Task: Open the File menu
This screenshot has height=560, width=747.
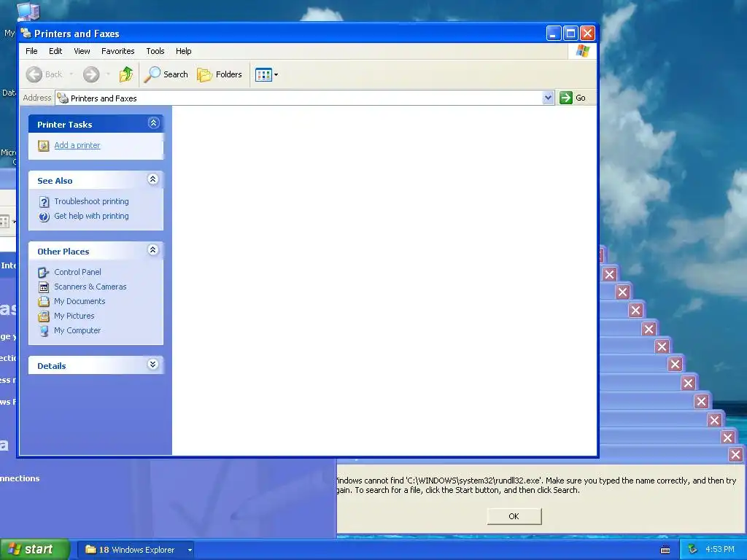Action: click(x=31, y=51)
